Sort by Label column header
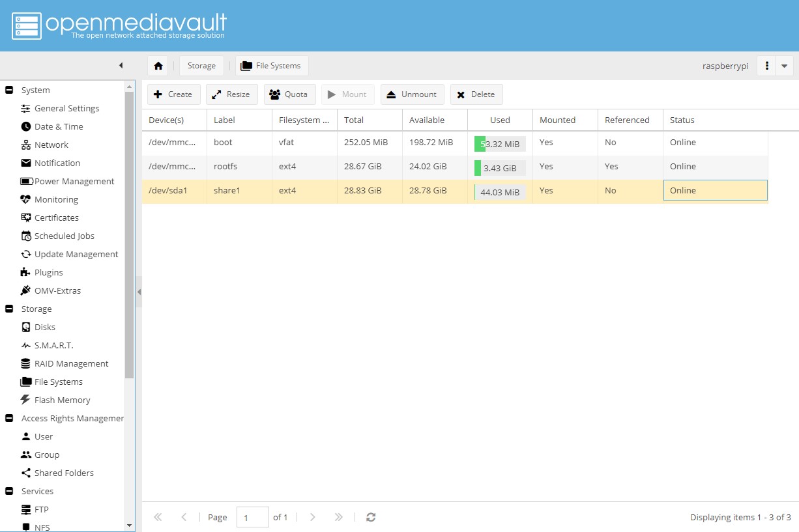799x532 pixels. click(240, 120)
